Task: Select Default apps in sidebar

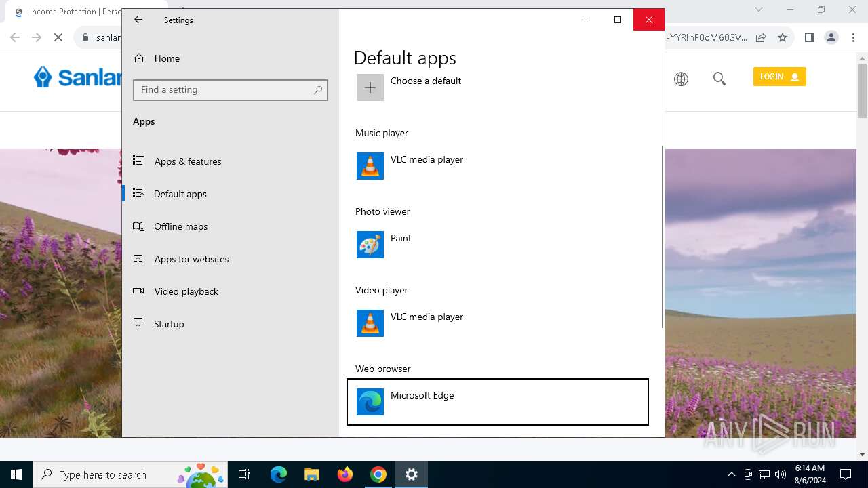Action: [231, 194]
